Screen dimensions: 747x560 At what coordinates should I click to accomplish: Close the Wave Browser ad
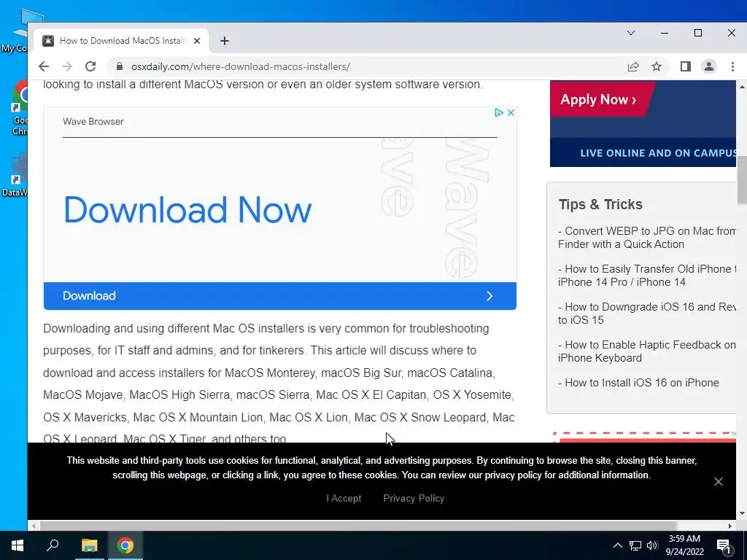tap(511, 112)
